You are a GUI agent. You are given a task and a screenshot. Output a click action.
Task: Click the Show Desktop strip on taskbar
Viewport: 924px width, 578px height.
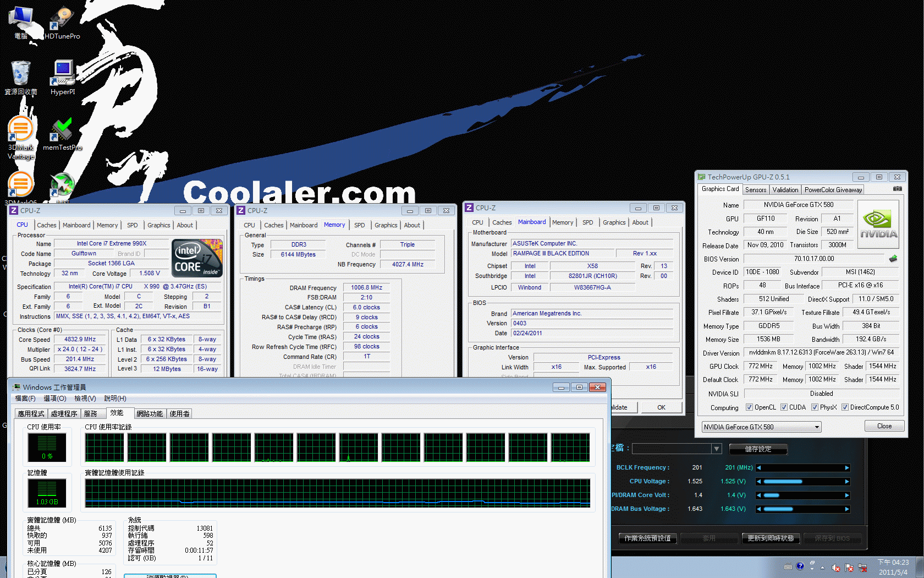click(x=920, y=567)
